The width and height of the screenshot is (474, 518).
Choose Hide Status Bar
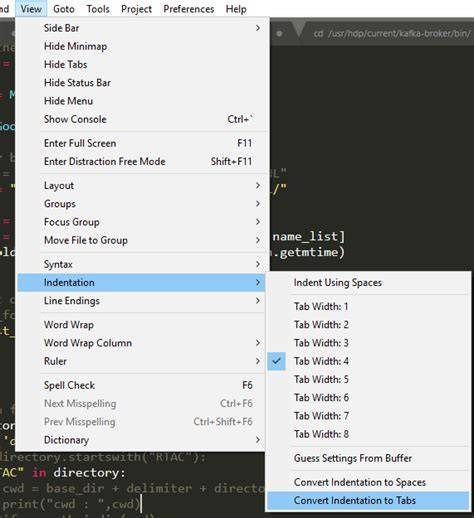142,83
